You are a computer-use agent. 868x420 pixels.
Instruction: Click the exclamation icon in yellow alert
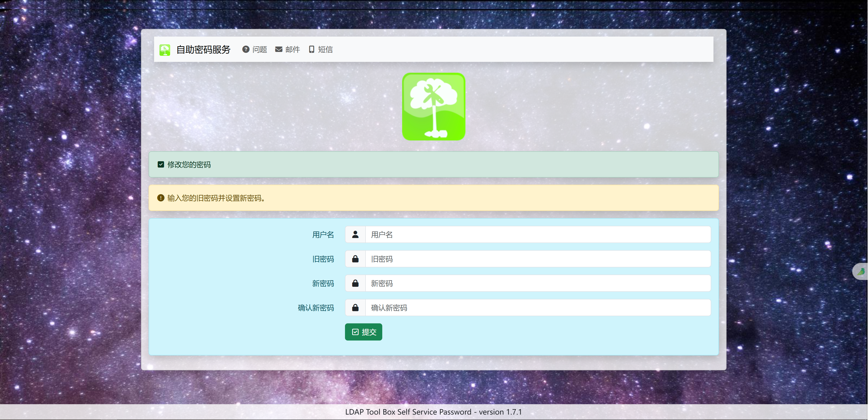tap(161, 198)
